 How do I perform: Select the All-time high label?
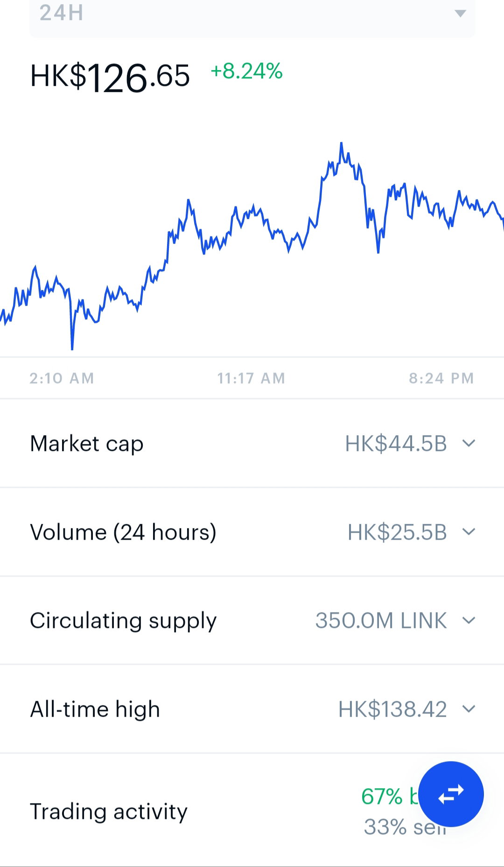95,709
